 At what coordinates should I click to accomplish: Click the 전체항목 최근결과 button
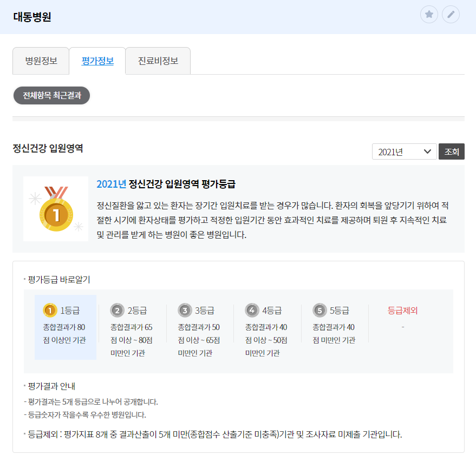[x=51, y=95]
